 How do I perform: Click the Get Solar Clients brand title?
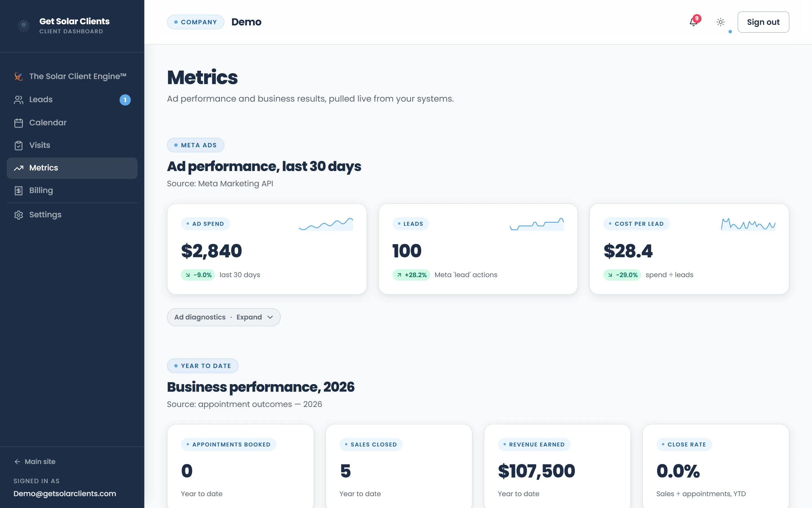click(74, 21)
